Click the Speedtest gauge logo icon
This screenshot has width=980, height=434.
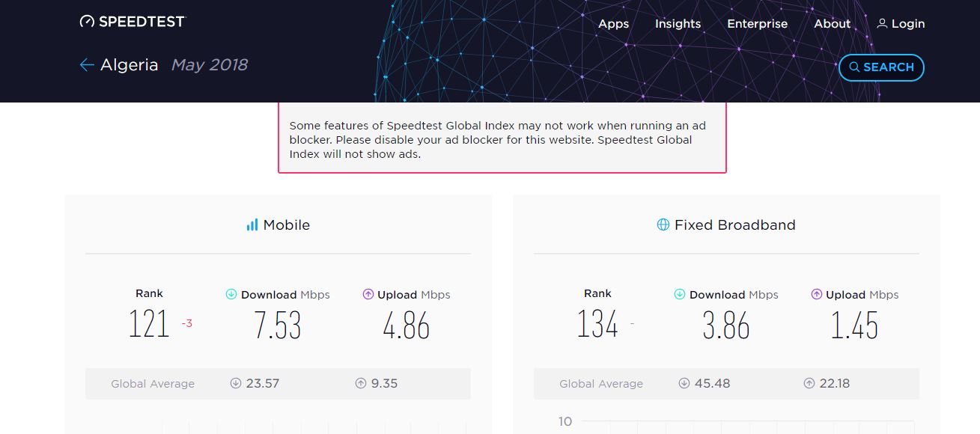pos(88,22)
